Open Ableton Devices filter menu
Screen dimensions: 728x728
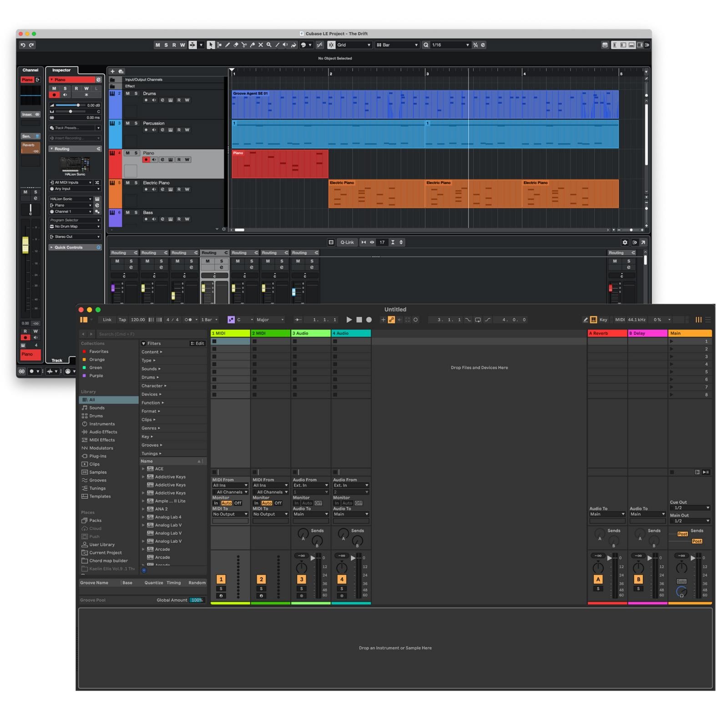(x=151, y=394)
